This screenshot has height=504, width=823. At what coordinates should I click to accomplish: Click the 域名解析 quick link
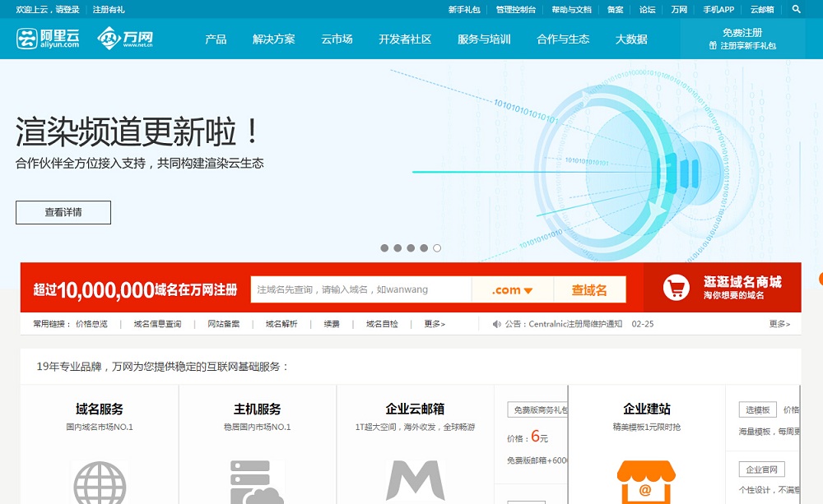pyautogui.click(x=281, y=324)
